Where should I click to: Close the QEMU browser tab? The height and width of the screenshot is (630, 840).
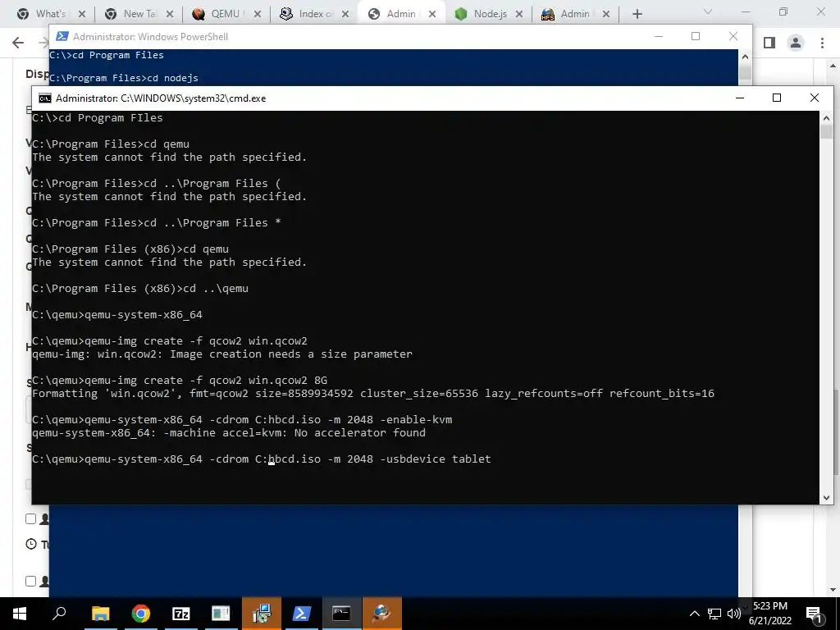[x=257, y=14]
